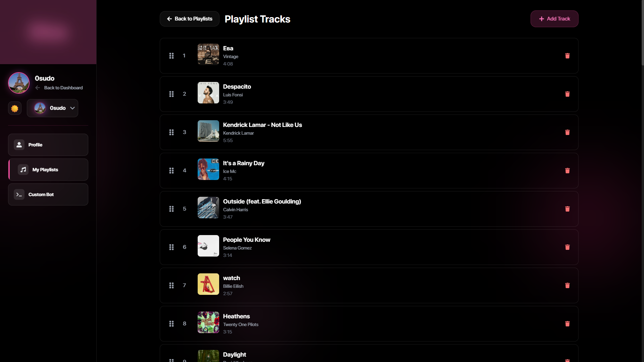This screenshot has width=644, height=362.
Task: Delete "Despacito" with the trash icon
Action: pos(567,94)
